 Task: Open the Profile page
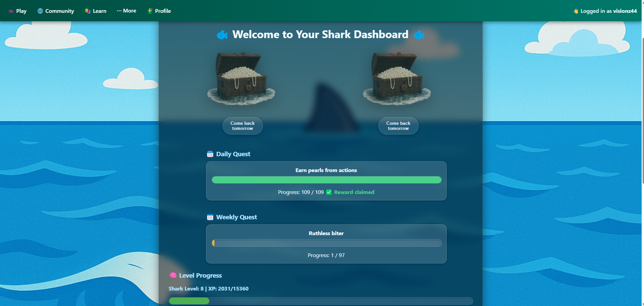(159, 11)
